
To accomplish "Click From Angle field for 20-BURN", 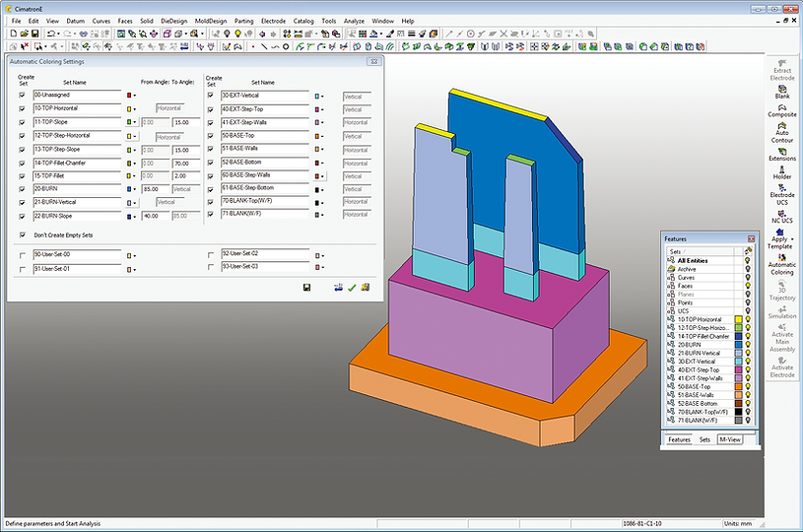I will pos(156,189).
